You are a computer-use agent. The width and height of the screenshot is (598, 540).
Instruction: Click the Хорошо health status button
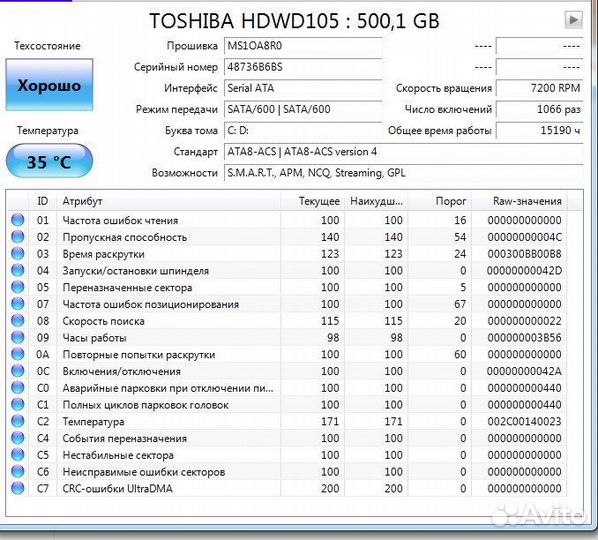coord(49,85)
